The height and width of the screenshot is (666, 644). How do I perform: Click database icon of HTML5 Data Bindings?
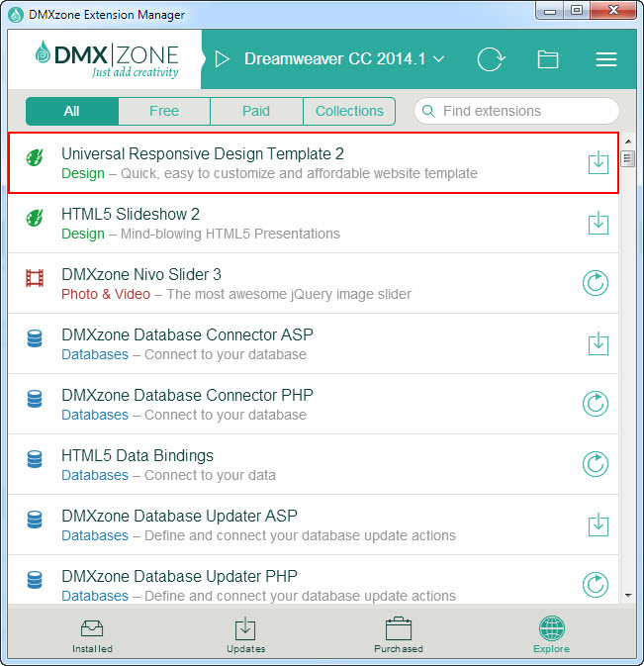coord(35,459)
